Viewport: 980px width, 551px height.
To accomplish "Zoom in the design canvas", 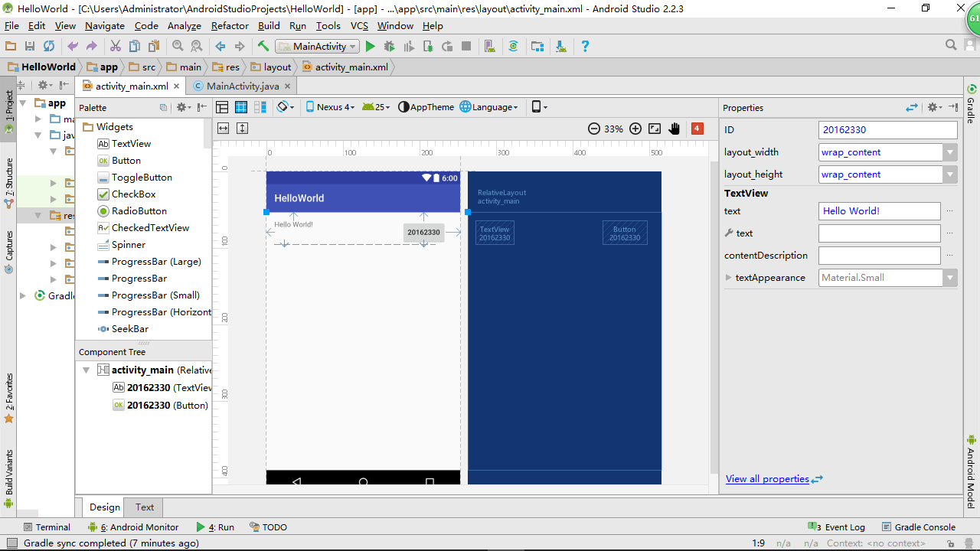I will [635, 129].
